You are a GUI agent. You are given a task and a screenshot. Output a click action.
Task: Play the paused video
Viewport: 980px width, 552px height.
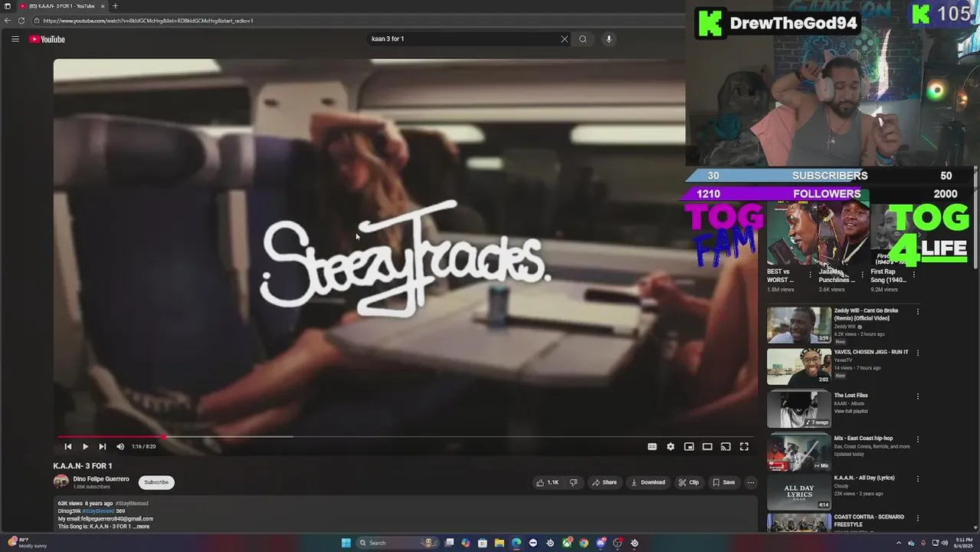[85, 446]
